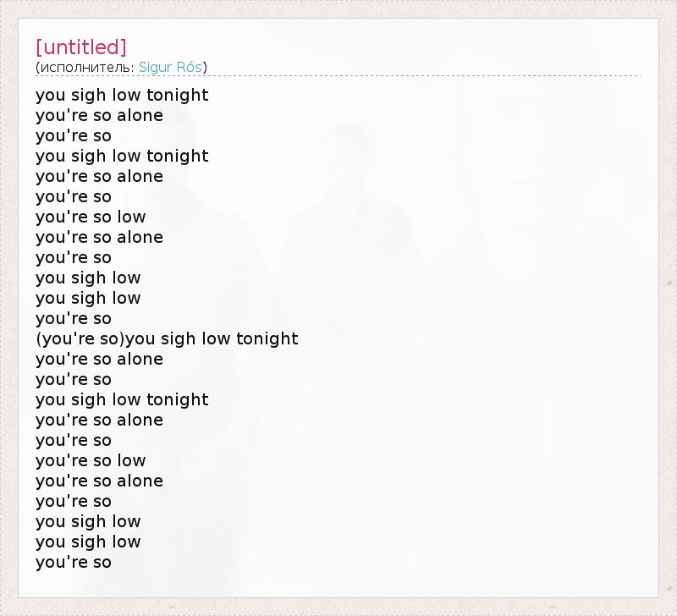Click "you're so alone" right after the parenthetical line
The width and height of the screenshot is (677, 616).
point(99,359)
